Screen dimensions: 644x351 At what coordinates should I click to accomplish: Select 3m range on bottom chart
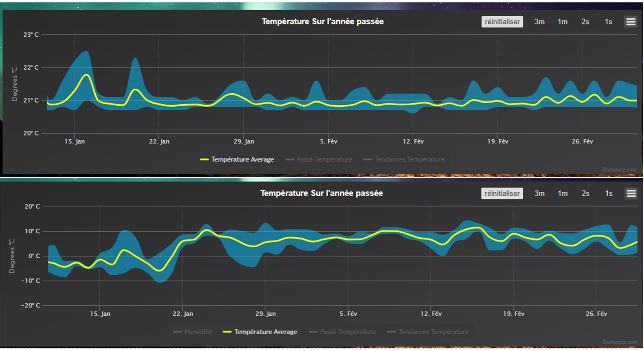(x=539, y=194)
